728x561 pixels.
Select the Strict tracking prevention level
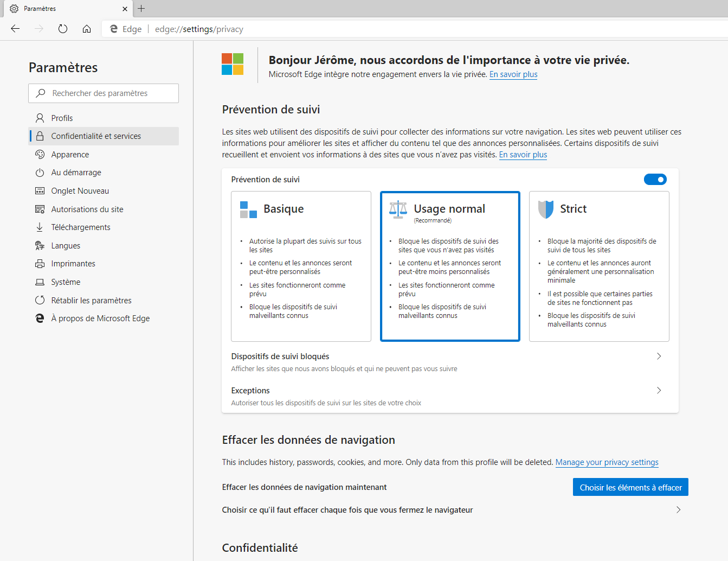click(598, 266)
